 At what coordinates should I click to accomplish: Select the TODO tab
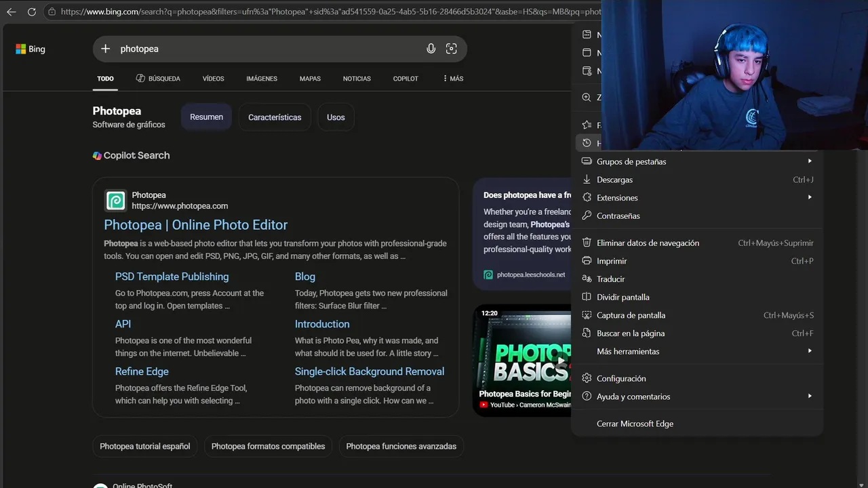pos(105,79)
